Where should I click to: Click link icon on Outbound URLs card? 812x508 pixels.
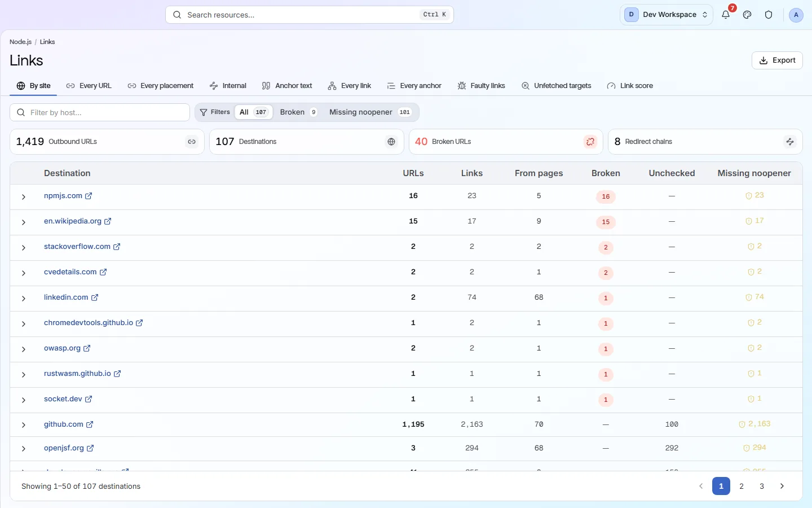coord(192,142)
